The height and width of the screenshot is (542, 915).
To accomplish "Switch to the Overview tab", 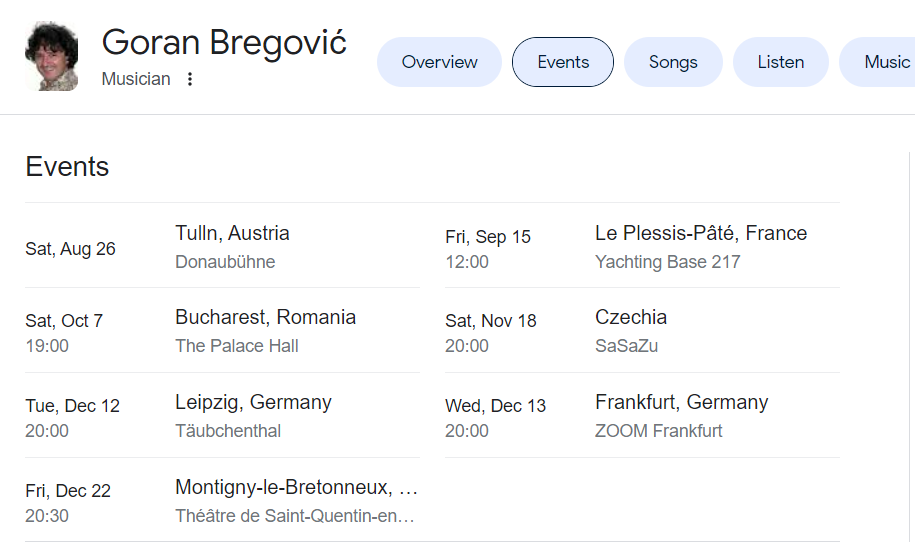I will 439,62.
